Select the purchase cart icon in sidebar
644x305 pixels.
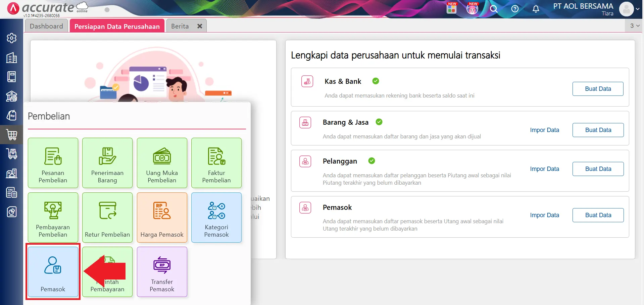click(12, 135)
